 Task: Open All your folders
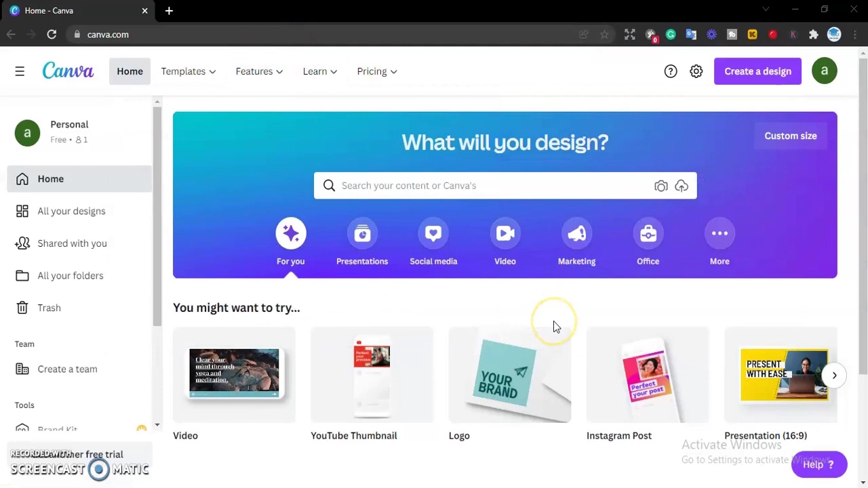(x=79, y=276)
